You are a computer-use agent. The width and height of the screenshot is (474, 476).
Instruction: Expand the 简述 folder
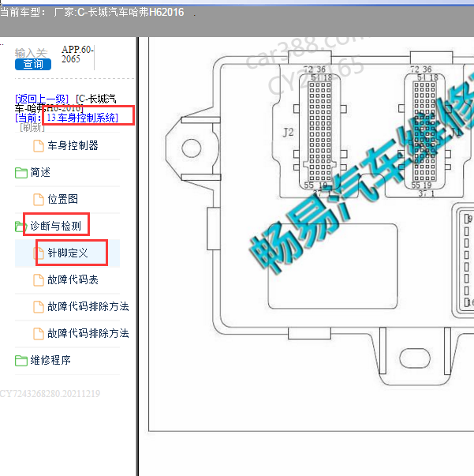pos(40,172)
